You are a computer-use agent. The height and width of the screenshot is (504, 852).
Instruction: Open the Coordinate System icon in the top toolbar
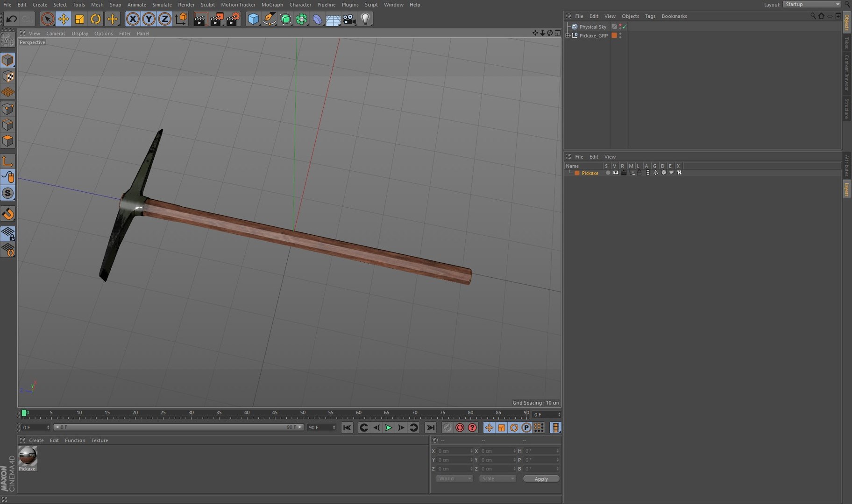click(x=181, y=19)
